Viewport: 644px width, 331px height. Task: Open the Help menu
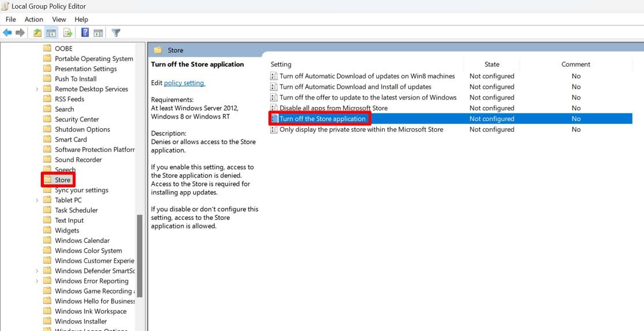click(x=81, y=20)
